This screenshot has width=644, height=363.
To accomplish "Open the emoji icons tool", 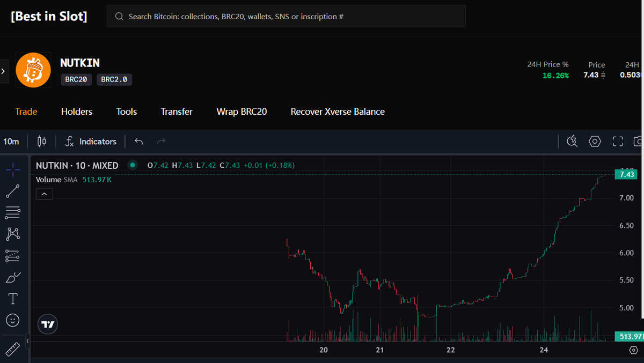I will click(13, 320).
